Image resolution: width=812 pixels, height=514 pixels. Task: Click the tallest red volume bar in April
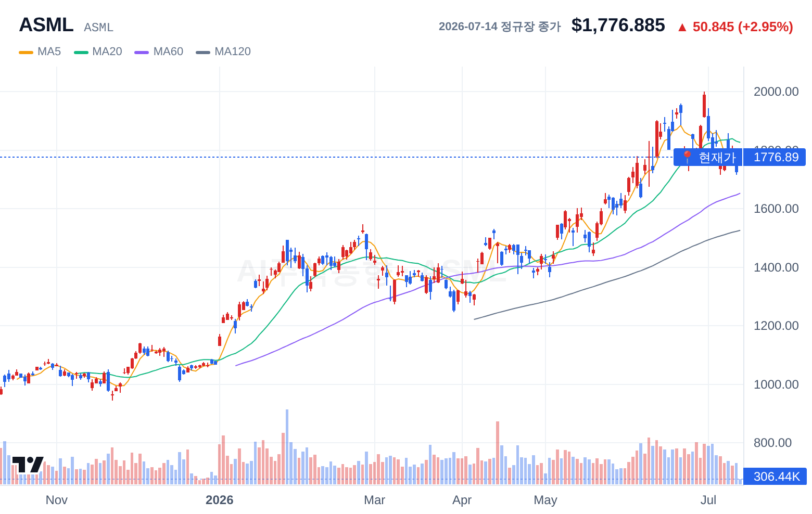pos(498,453)
